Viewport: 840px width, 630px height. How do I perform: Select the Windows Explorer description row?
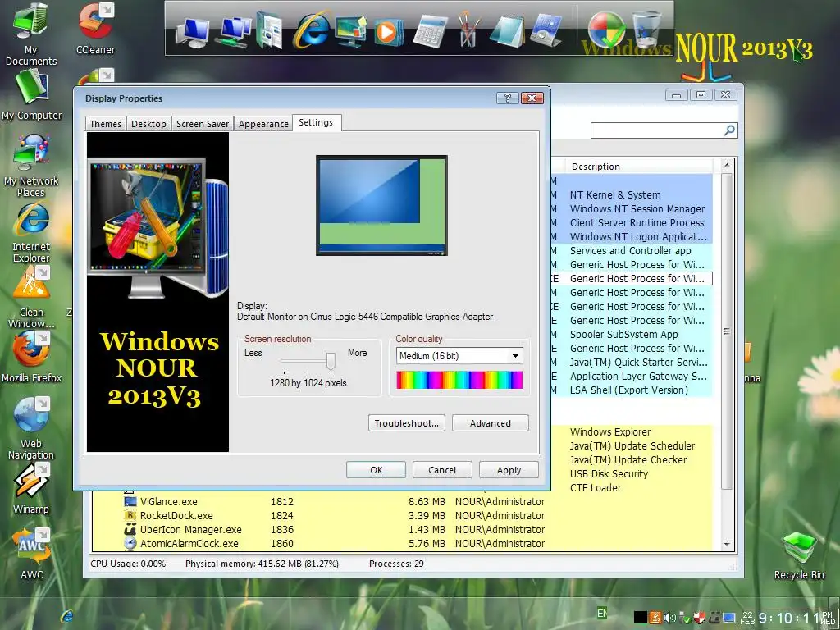click(631, 431)
